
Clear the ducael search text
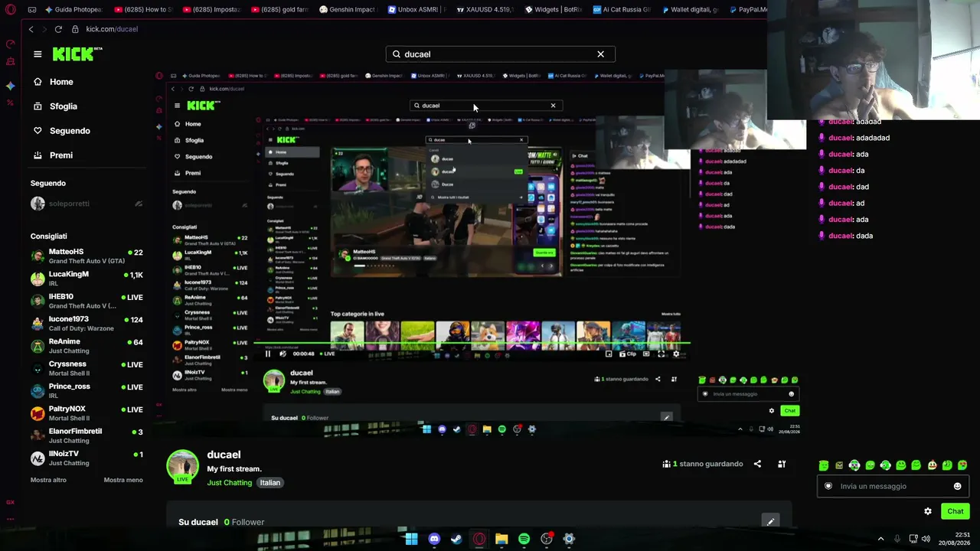coord(600,54)
